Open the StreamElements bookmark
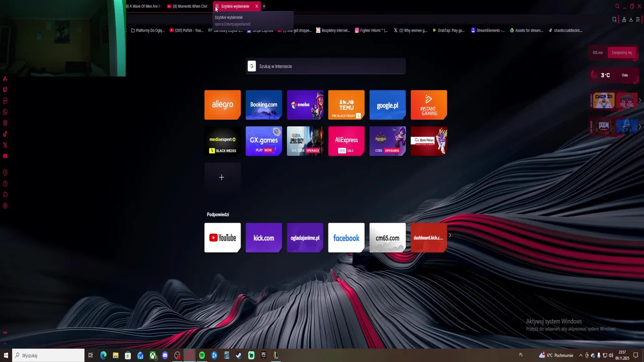This screenshot has width=644, height=362. [488, 31]
